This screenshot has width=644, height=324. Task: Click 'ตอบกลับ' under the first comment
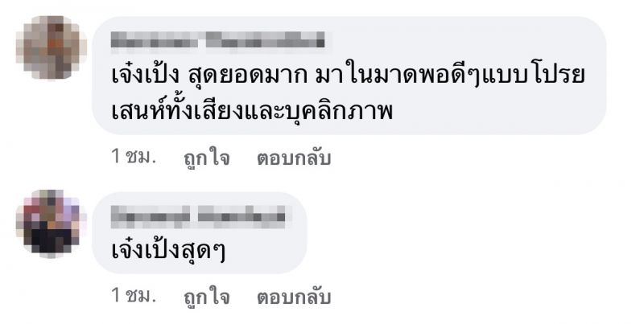click(294, 158)
